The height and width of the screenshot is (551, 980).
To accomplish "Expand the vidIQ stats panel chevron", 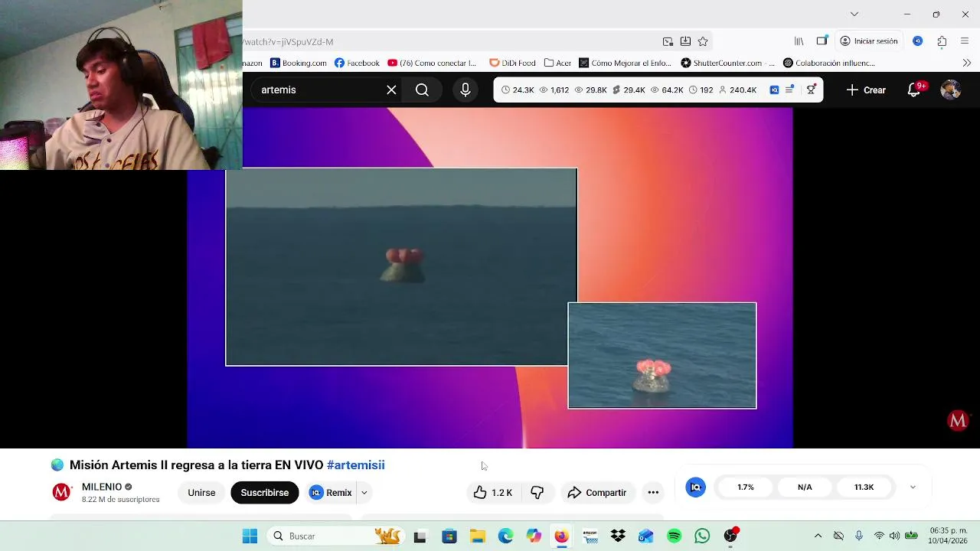I will coord(913,487).
